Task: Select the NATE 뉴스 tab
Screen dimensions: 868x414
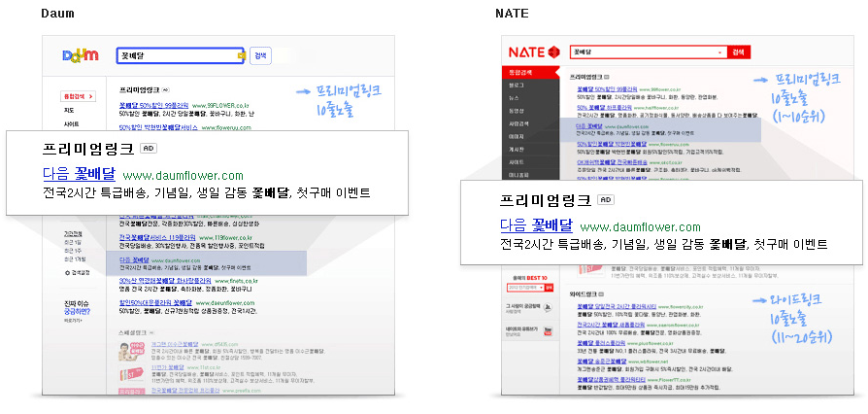Action: (514, 98)
